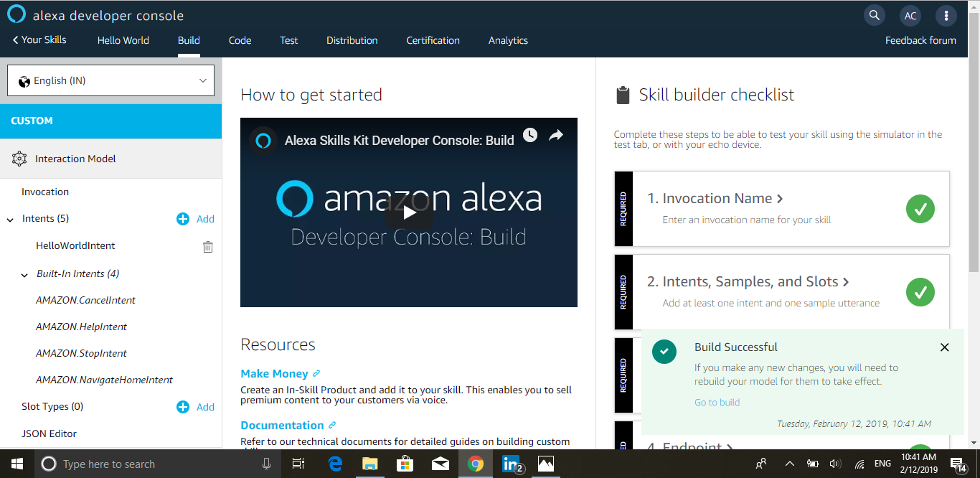Click the share arrow icon on the video

(556, 134)
